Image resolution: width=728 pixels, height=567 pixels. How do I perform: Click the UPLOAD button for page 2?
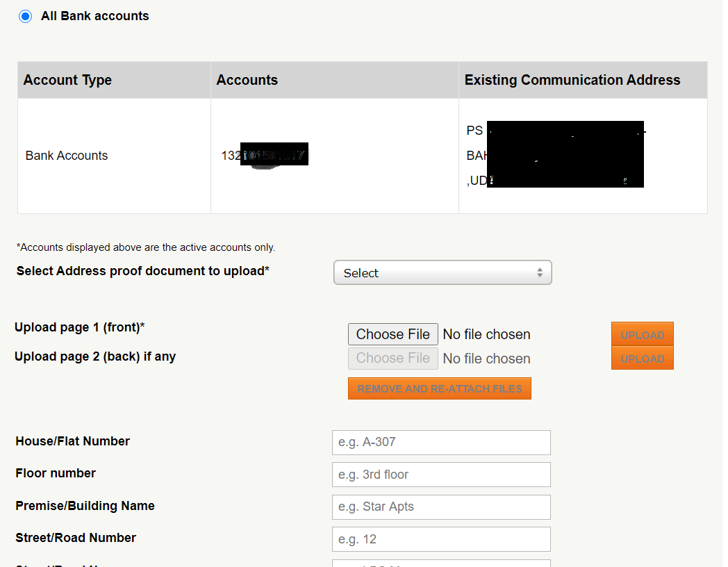pos(642,359)
